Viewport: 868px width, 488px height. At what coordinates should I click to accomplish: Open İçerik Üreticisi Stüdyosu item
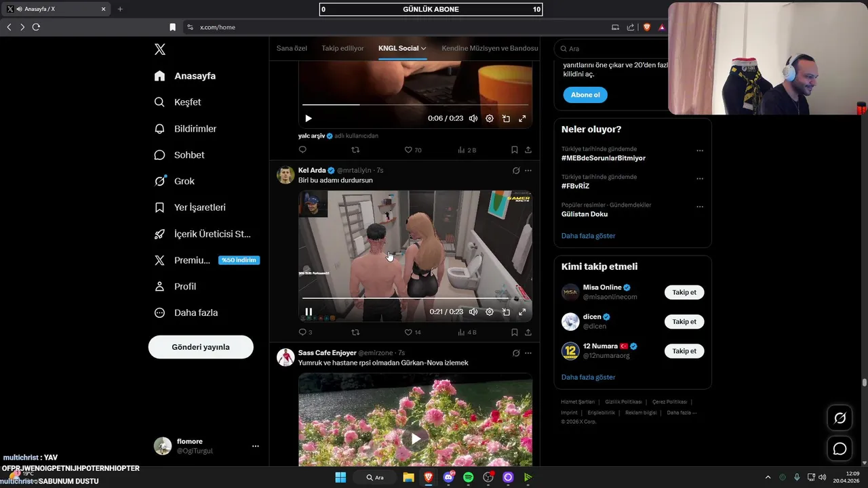click(x=202, y=235)
